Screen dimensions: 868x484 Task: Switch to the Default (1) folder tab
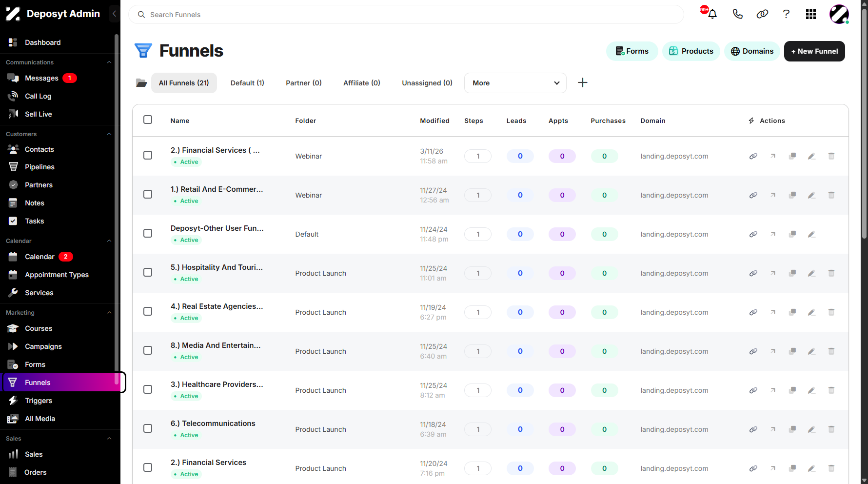[247, 83]
